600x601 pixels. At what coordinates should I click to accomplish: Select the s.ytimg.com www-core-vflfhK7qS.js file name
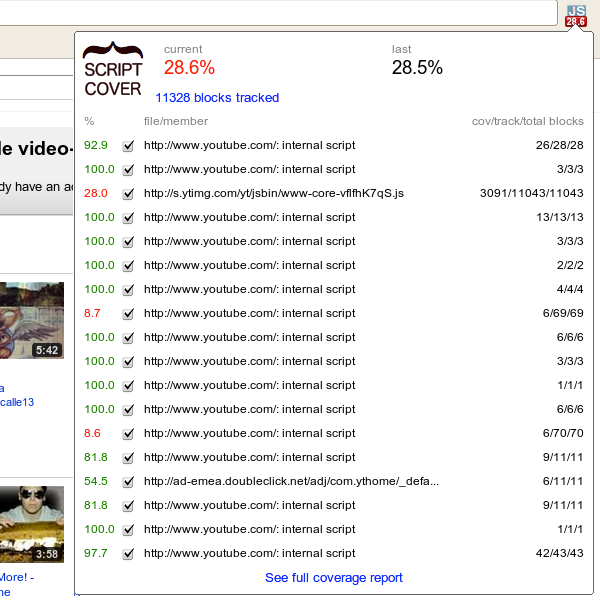click(x=274, y=193)
